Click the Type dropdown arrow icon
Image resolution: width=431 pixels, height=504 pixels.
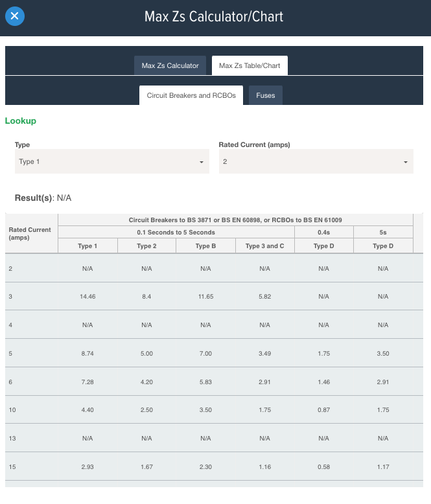pyautogui.click(x=202, y=162)
